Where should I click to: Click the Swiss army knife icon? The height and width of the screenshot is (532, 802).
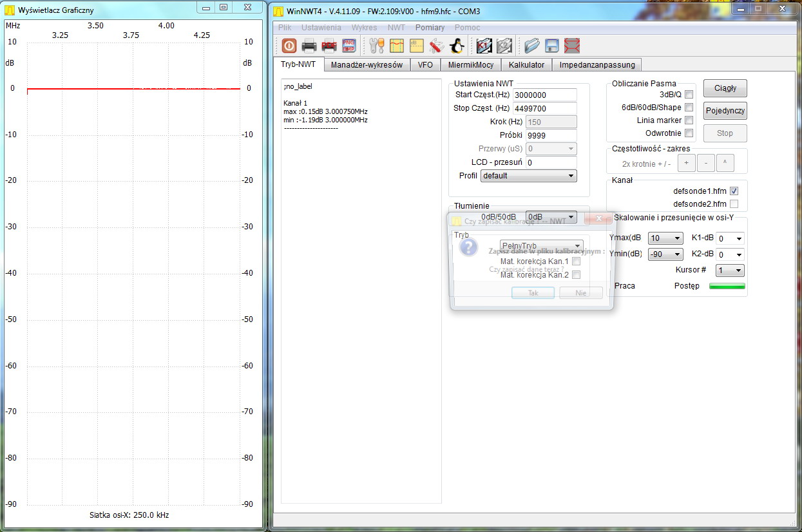(x=436, y=46)
